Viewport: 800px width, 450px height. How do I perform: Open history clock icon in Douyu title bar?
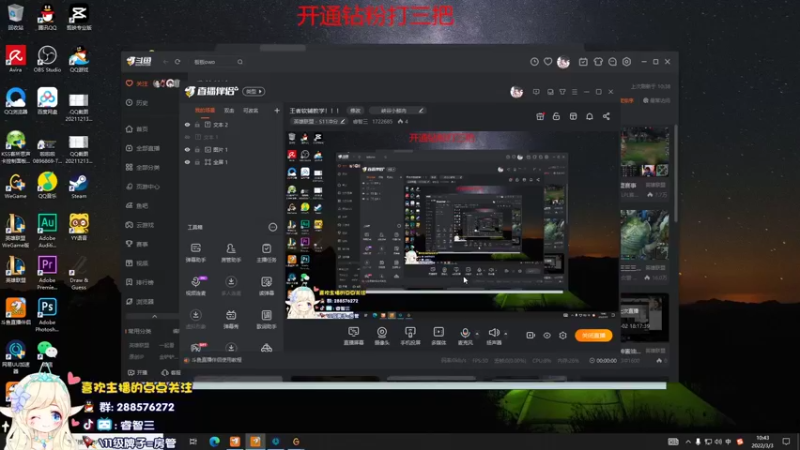point(534,62)
